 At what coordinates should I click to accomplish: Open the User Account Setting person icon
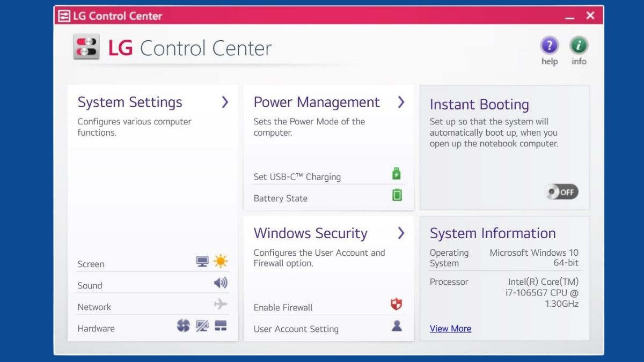(397, 326)
